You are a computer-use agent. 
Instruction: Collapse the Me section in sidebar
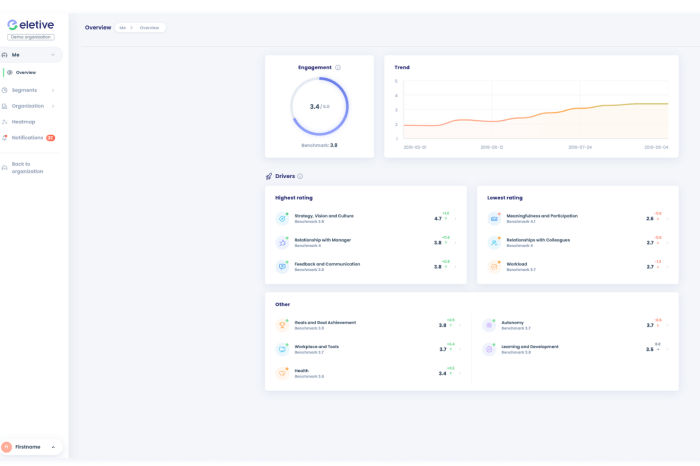tap(53, 55)
